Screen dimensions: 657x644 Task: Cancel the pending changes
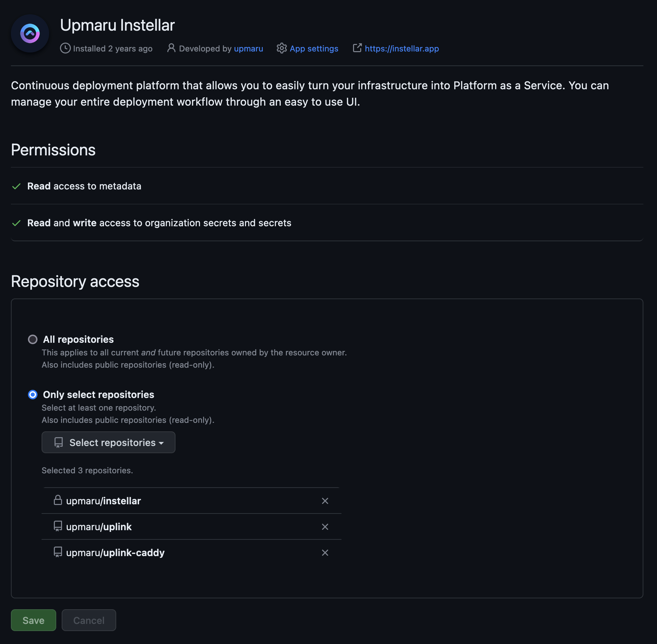tap(89, 620)
